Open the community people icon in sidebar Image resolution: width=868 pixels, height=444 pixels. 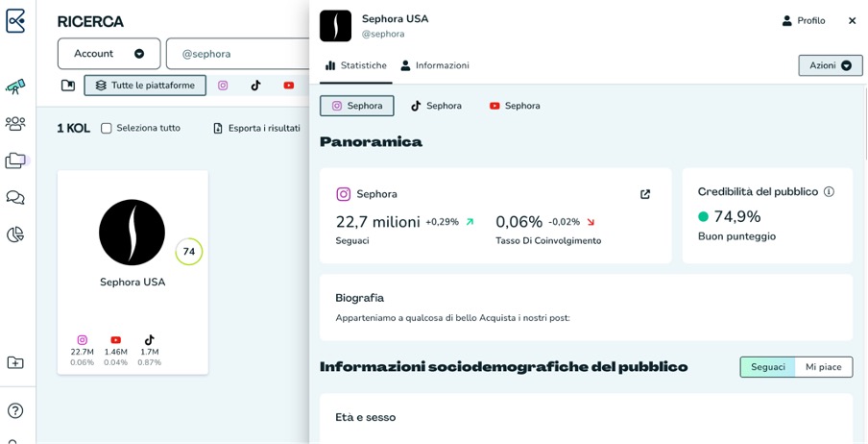tap(15, 124)
